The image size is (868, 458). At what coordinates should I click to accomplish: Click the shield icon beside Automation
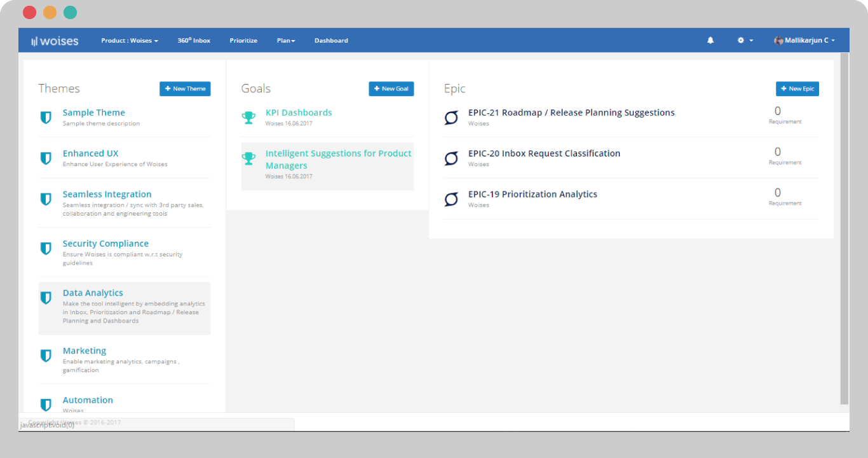(46, 405)
